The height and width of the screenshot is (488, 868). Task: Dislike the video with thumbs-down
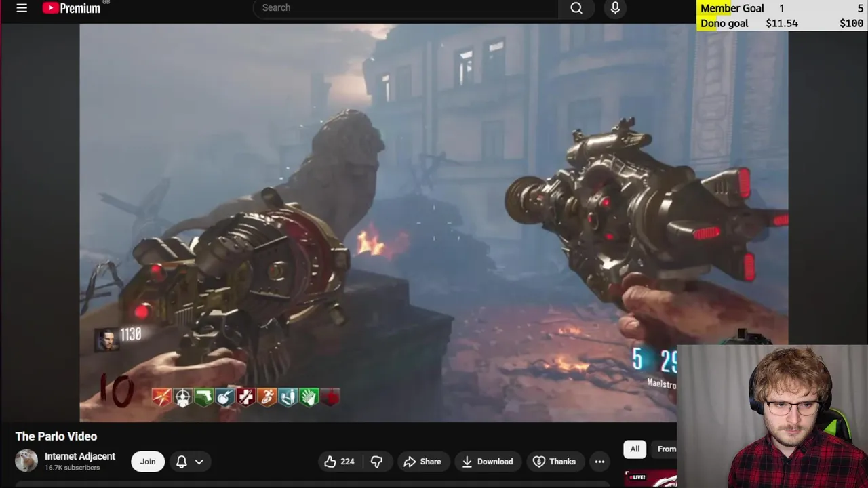377,462
